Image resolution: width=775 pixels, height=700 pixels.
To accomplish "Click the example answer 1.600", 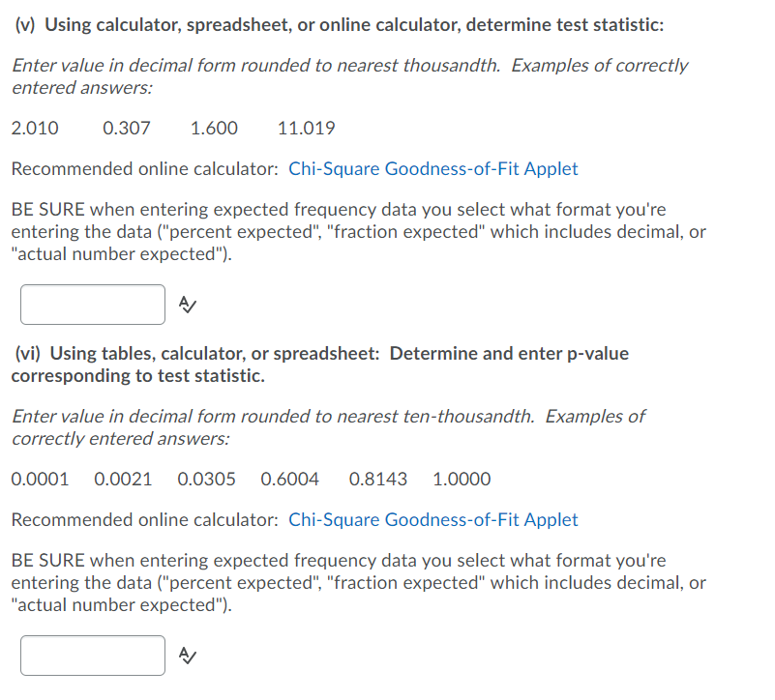I will (x=214, y=129).
